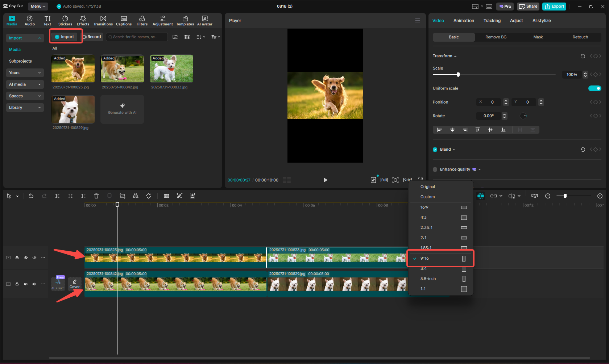Click the Delete (trash) icon above the timeline

(x=96, y=196)
